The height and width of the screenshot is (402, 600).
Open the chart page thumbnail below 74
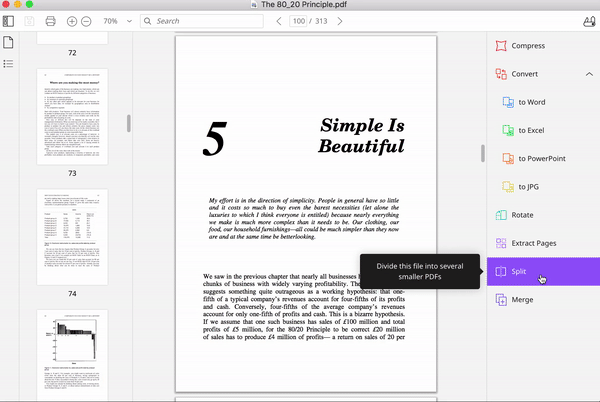click(72, 356)
